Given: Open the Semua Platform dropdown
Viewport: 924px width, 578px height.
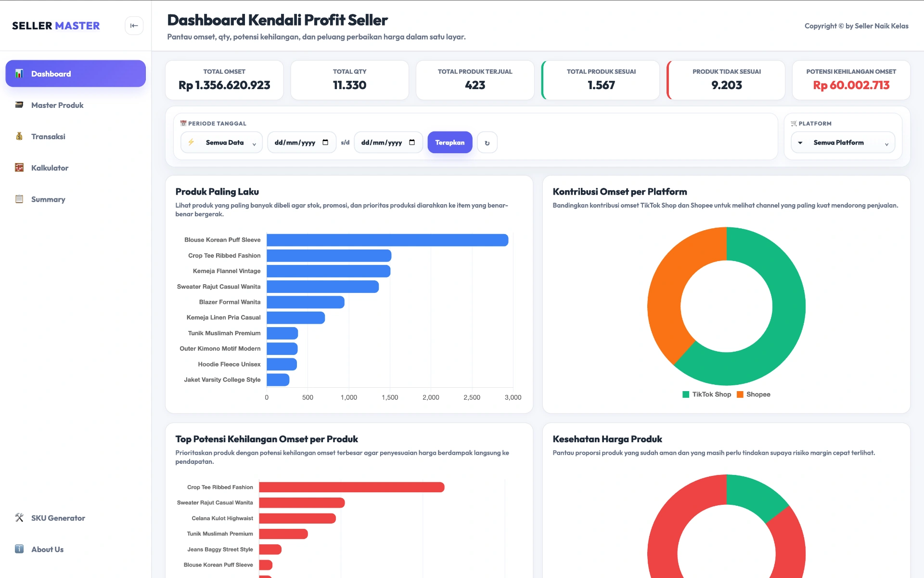Looking at the screenshot, I should click(x=843, y=143).
